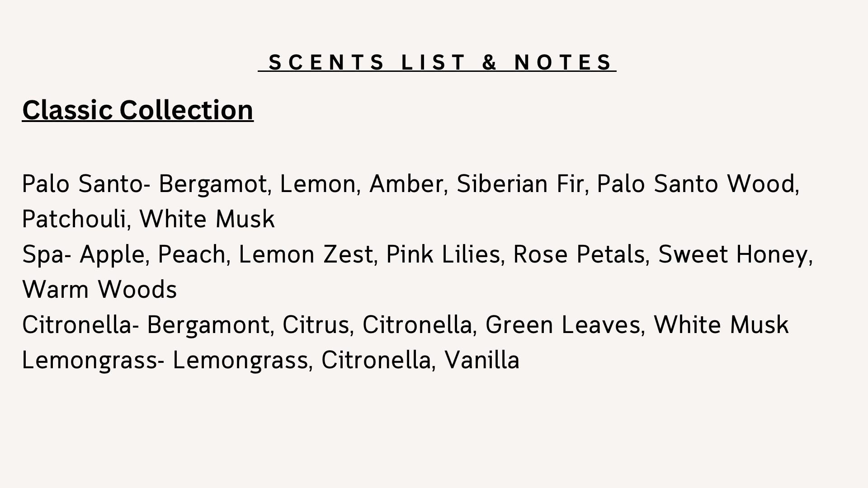Click the word 'Patchouli'
The image size is (868, 488).
(x=74, y=219)
